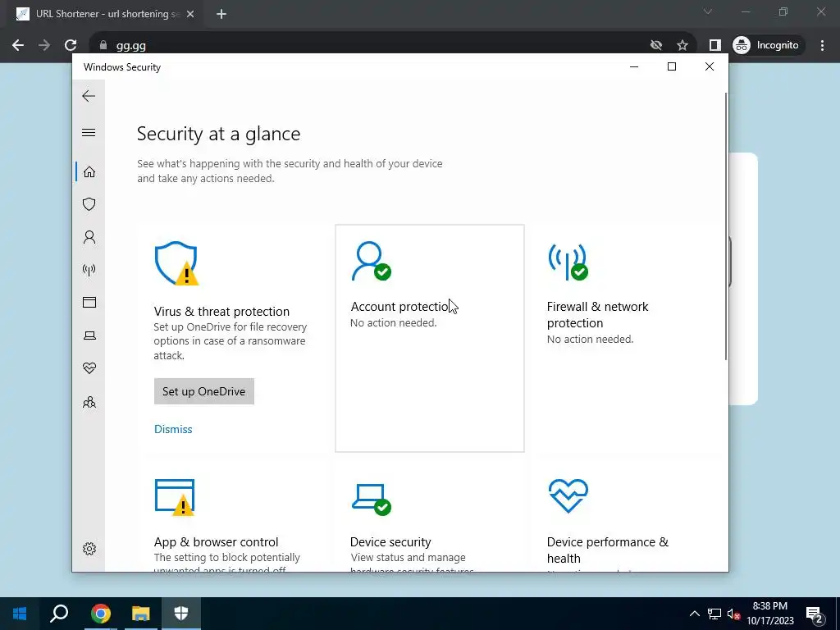Open Virus & threat protection heading

[221, 311]
